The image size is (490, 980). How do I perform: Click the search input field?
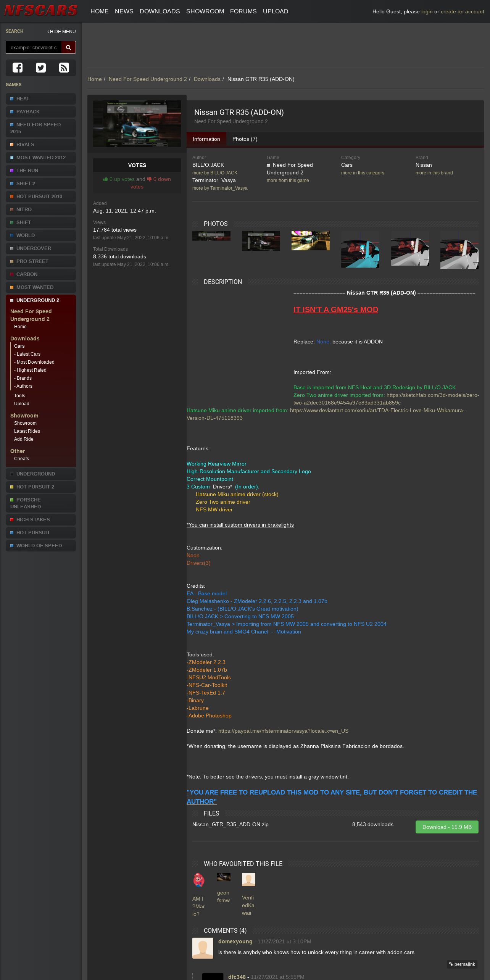tap(34, 47)
